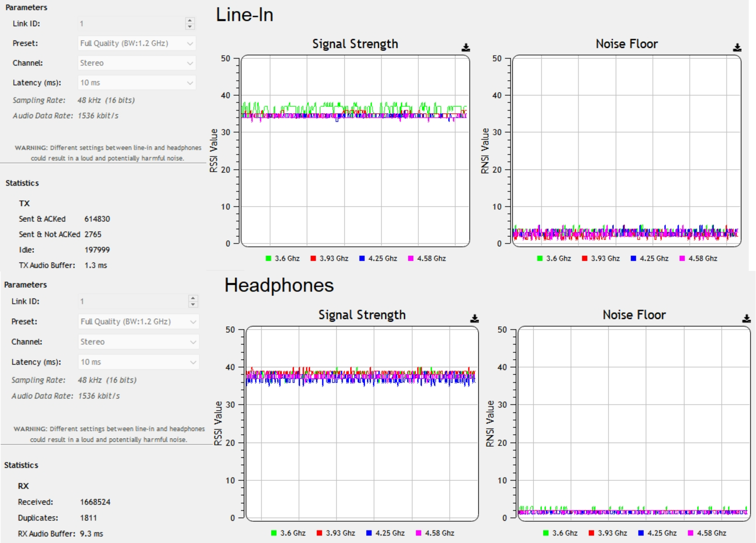Click red 3.93 Ghz legend in Line-In Noise Floor
The width and height of the screenshot is (756, 543).
(601, 258)
